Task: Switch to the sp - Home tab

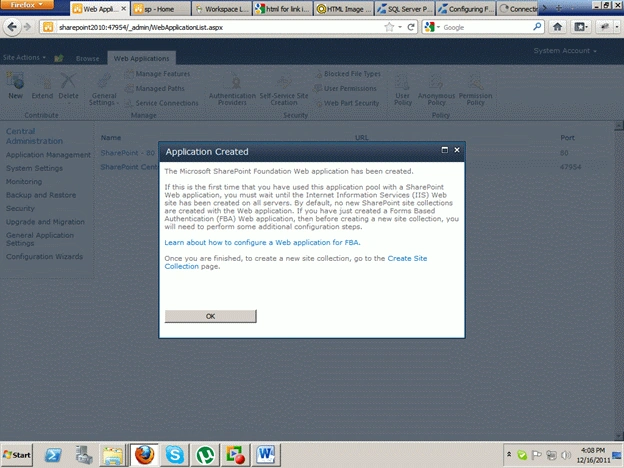Action: pyautogui.click(x=160, y=9)
